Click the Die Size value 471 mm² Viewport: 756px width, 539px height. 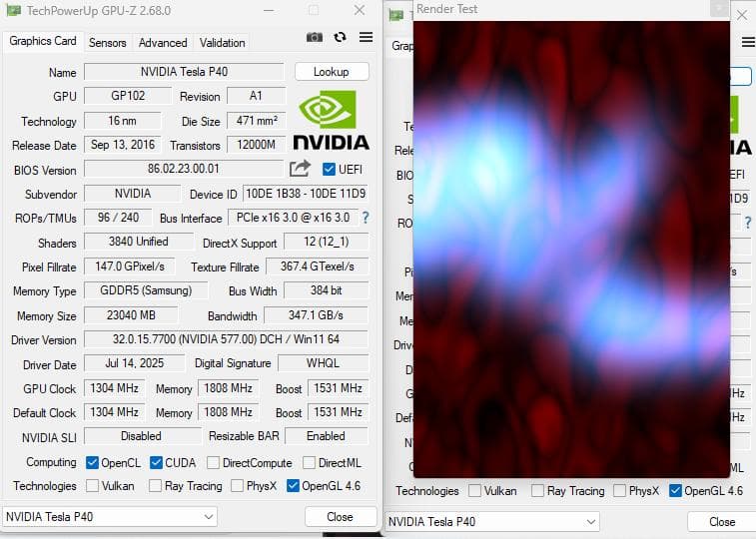257,121
